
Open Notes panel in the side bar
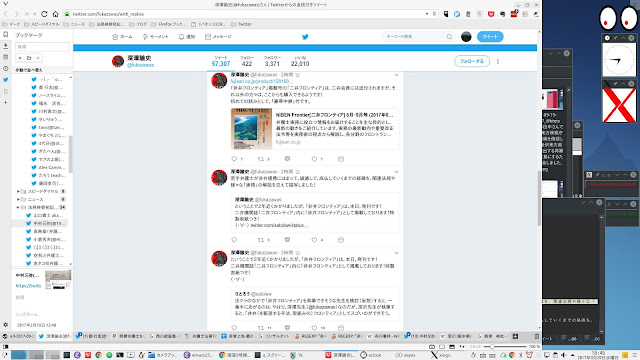(5, 57)
